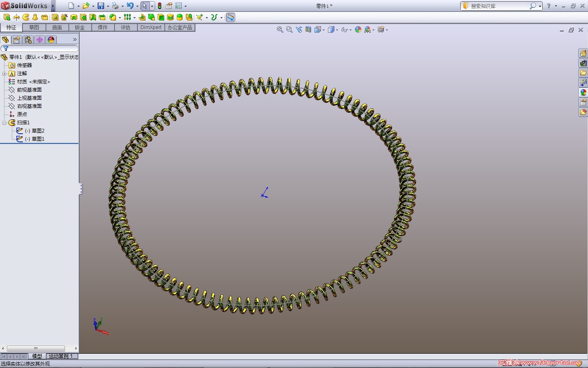Click the feature tree filter field

(x=40, y=49)
